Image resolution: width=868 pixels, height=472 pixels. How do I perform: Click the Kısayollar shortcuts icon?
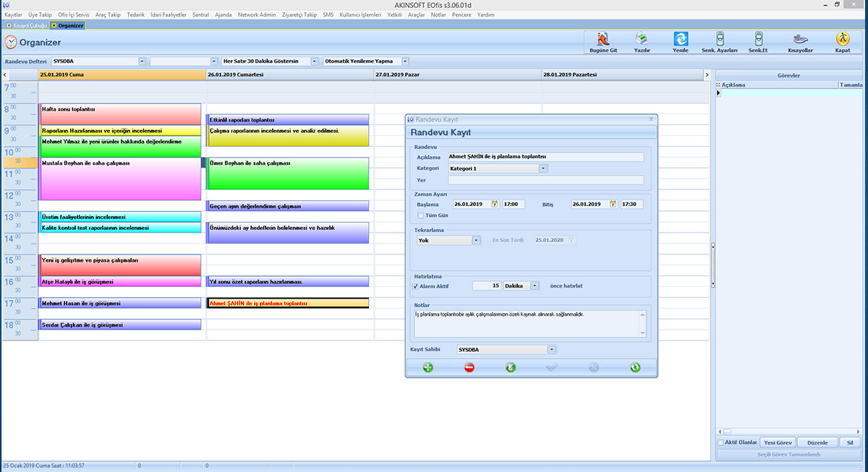pyautogui.click(x=800, y=39)
